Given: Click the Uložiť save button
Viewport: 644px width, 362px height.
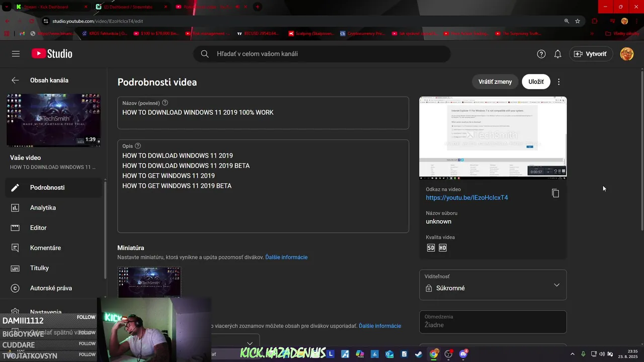Looking at the screenshot, I should 536,81.
